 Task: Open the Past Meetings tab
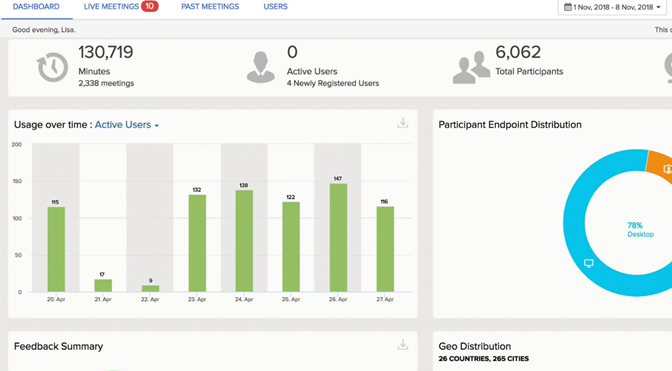(210, 7)
